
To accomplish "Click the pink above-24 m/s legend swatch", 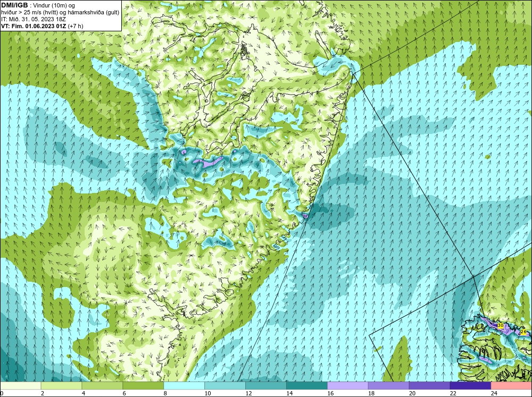I will tap(511, 385).
